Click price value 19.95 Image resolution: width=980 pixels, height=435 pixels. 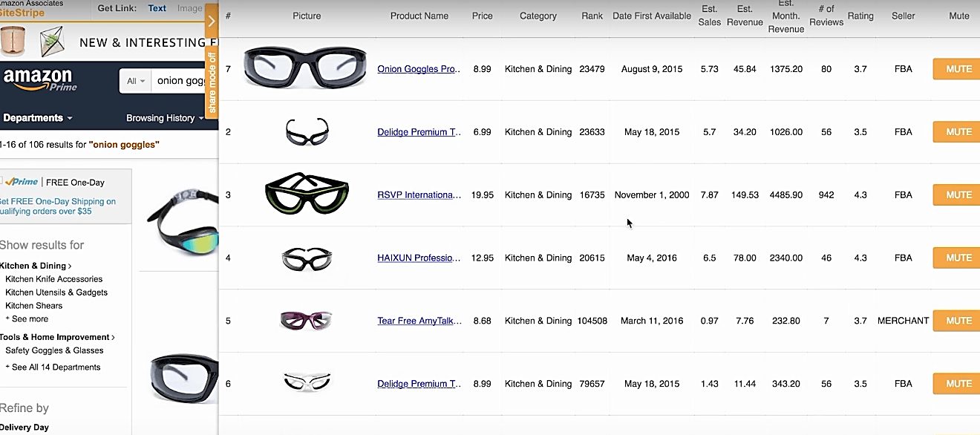pyautogui.click(x=483, y=194)
